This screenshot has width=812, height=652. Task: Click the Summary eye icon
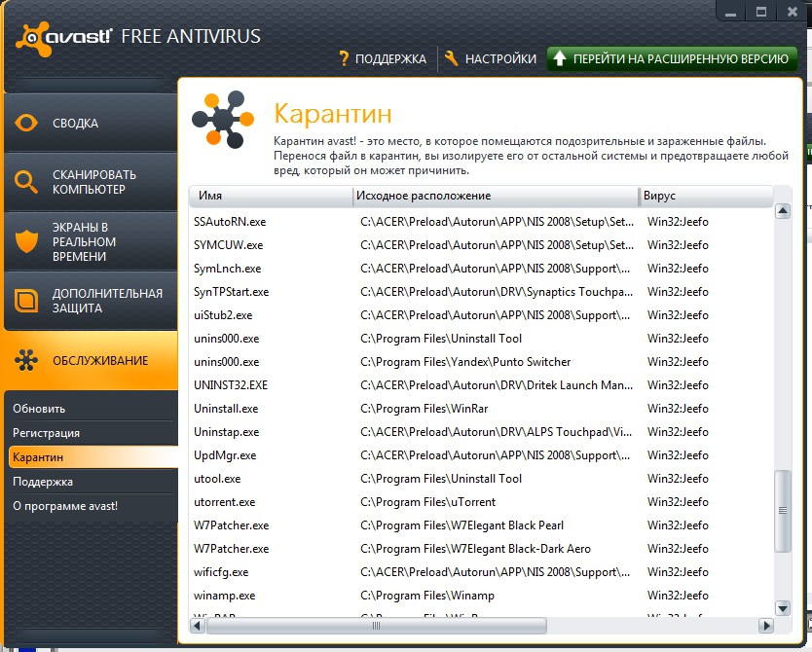[x=26, y=123]
